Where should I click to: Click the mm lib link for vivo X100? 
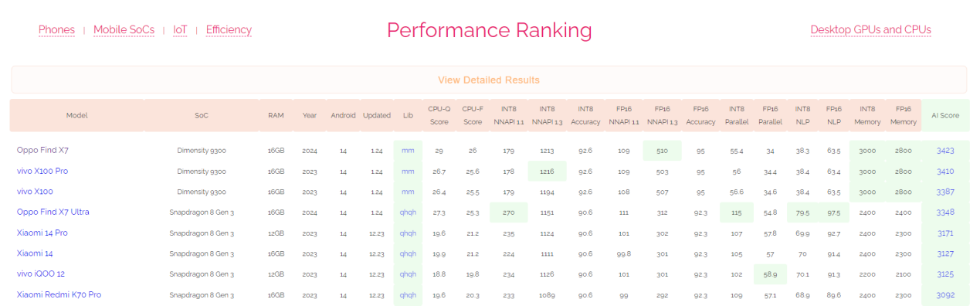pos(408,192)
